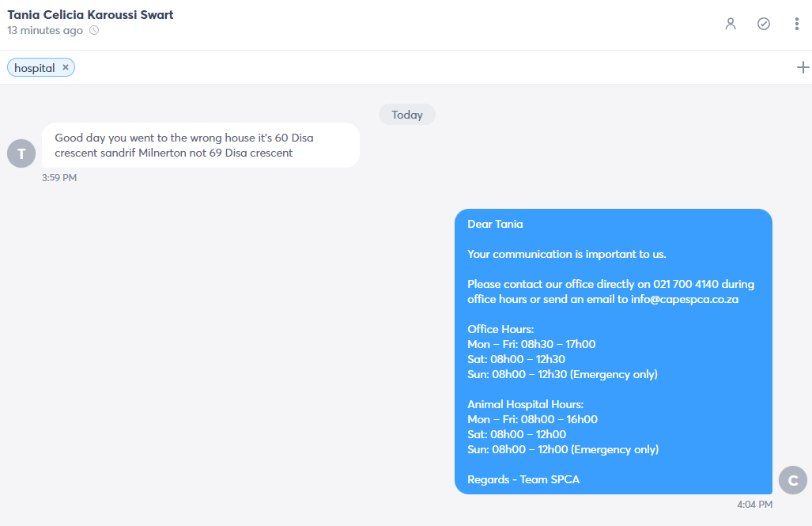Remove the hospital tag with its x
This screenshot has width=812, height=526.
tap(66, 67)
